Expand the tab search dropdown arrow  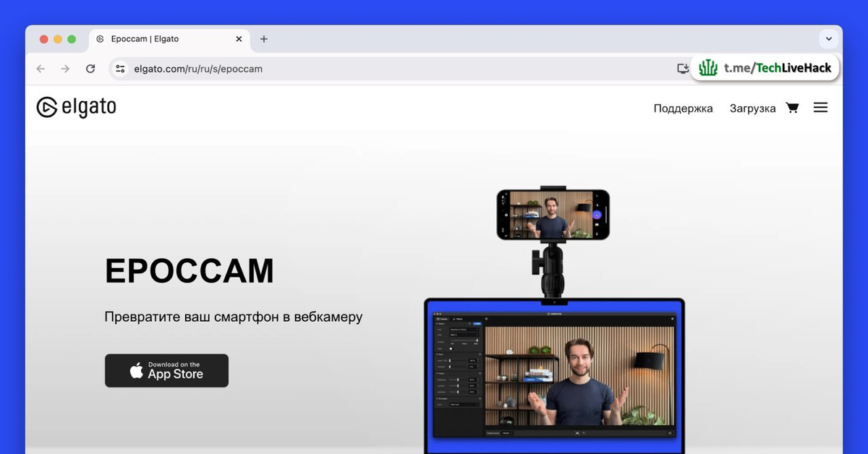(828, 39)
